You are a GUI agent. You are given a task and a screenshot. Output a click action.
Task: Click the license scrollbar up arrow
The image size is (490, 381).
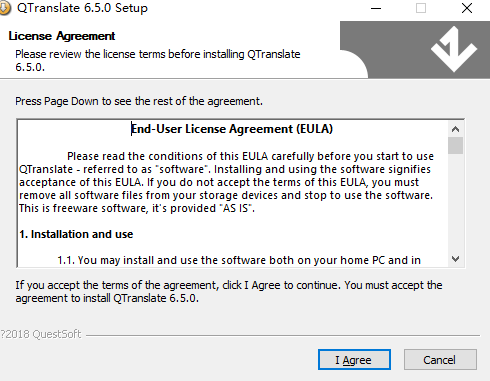pyautogui.click(x=455, y=129)
